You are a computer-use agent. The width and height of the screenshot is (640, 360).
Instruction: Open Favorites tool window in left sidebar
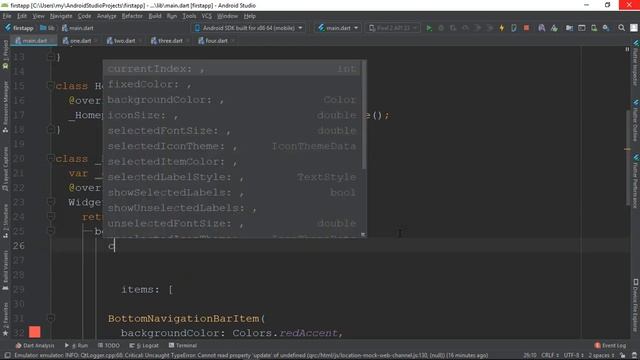(x=5, y=319)
